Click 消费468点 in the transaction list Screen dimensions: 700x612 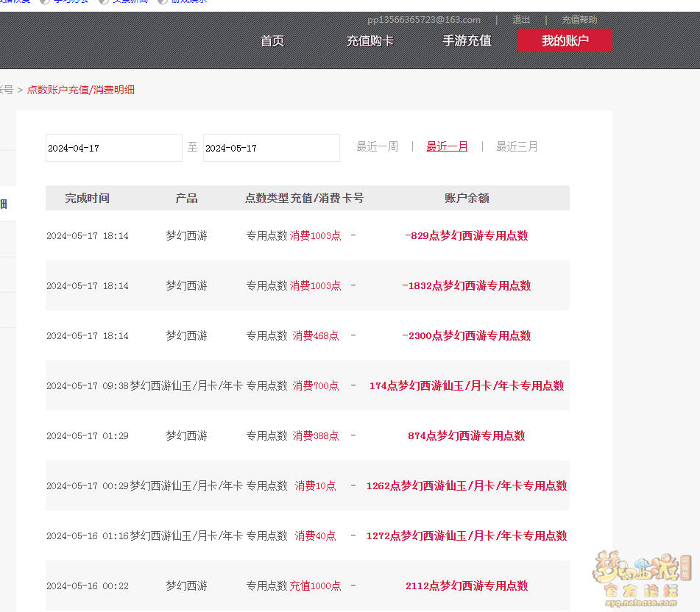[316, 335]
